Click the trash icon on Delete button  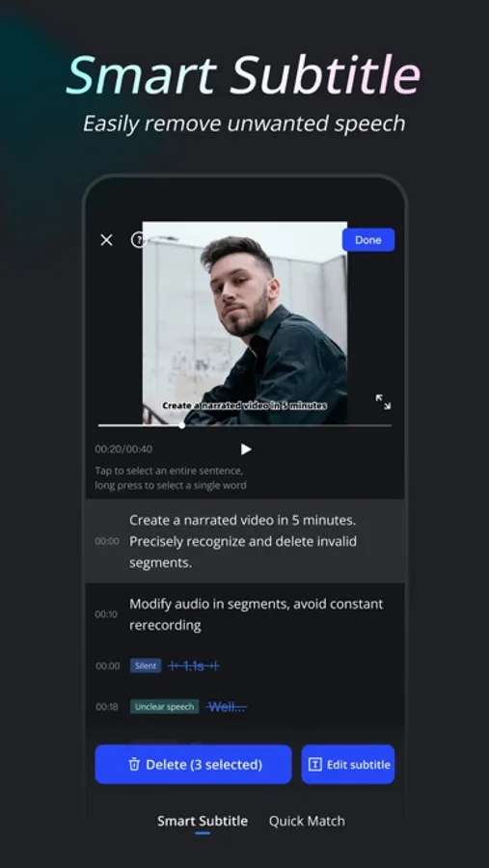tap(134, 765)
